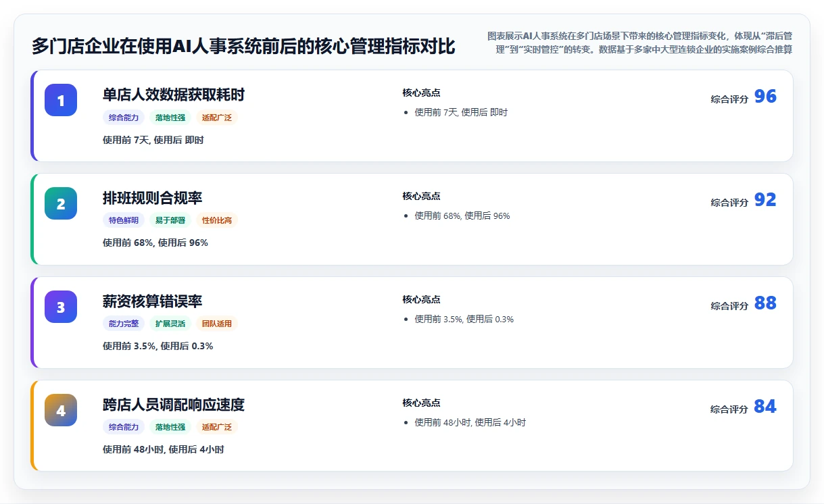Choose the 团队适用 tag
Image resolution: width=824 pixels, height=504 pixels.
pyautogui.click(x=217, y=324)
